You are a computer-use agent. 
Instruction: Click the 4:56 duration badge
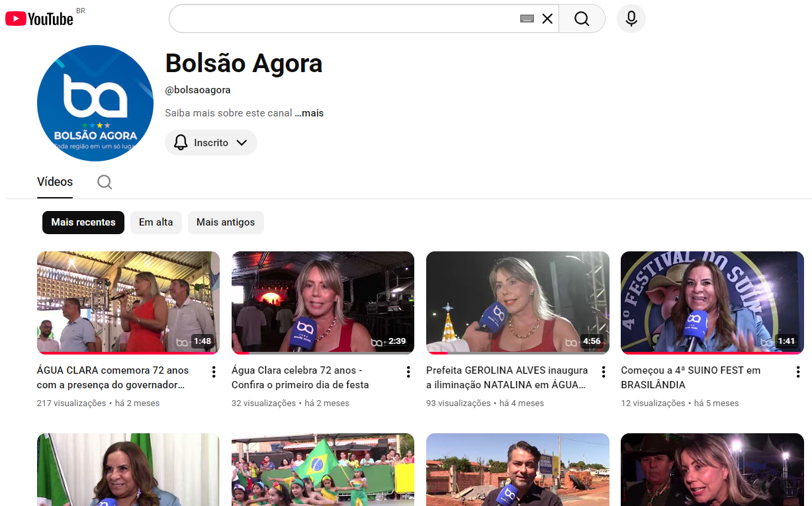[x=592, y=341]
